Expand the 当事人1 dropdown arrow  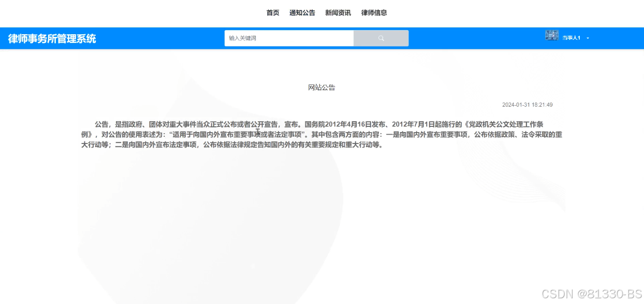pos(588,38)
